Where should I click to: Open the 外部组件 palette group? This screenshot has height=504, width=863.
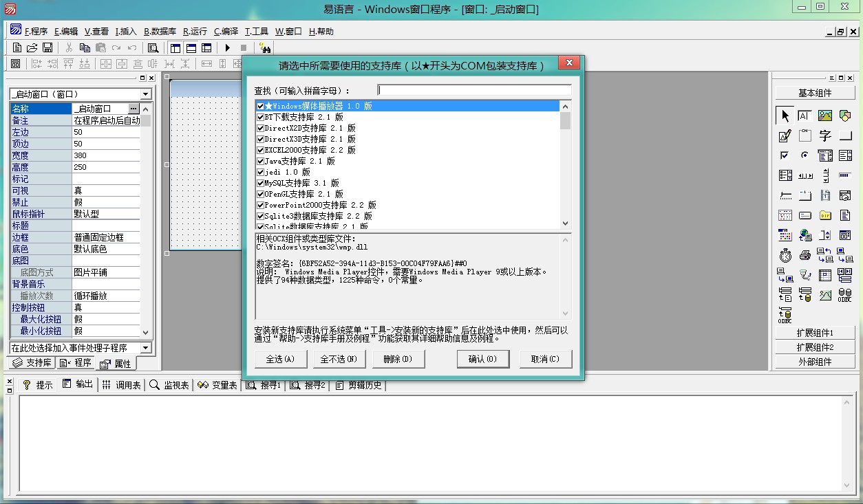pyautogui.click(x=815, y=362)
